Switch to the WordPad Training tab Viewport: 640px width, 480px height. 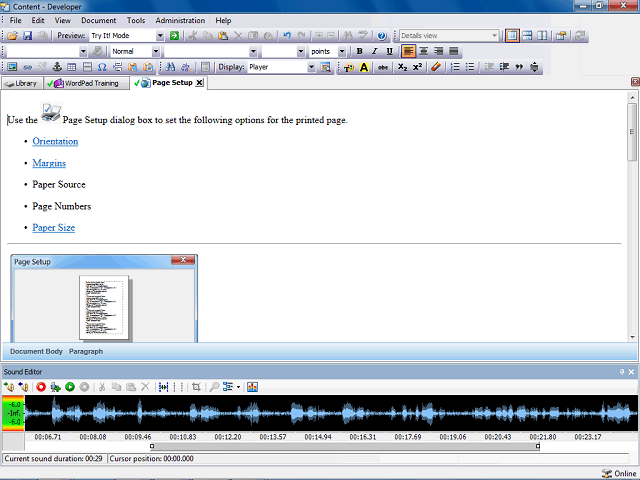[86, 83]
